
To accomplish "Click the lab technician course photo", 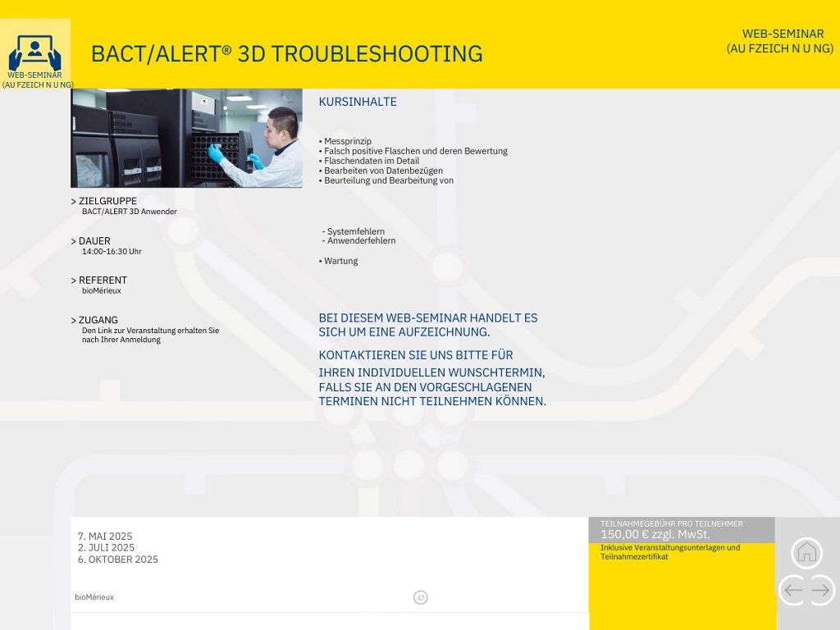I will (x=186, y=138).
